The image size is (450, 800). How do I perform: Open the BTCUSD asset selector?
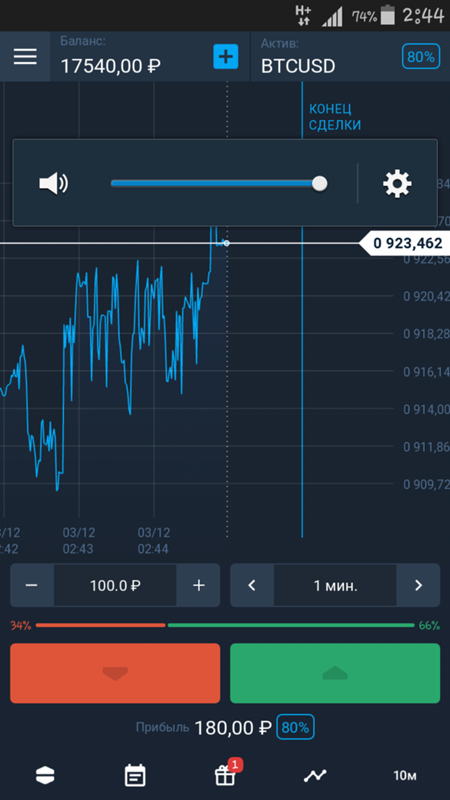tap(298, 66)
